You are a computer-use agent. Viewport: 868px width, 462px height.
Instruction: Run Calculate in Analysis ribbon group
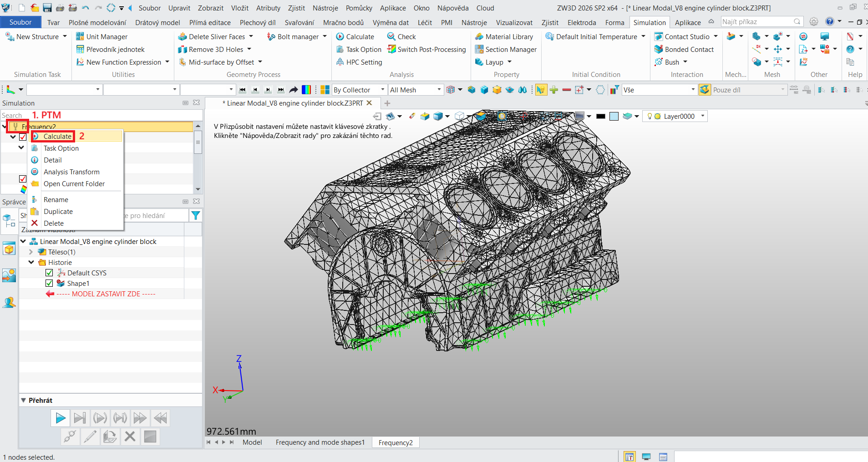click(355, 36)
